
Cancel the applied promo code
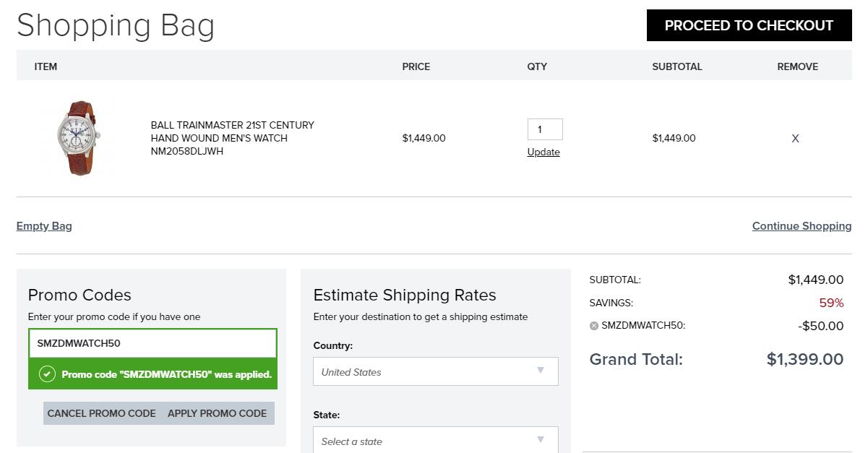[x=102, y=413]
